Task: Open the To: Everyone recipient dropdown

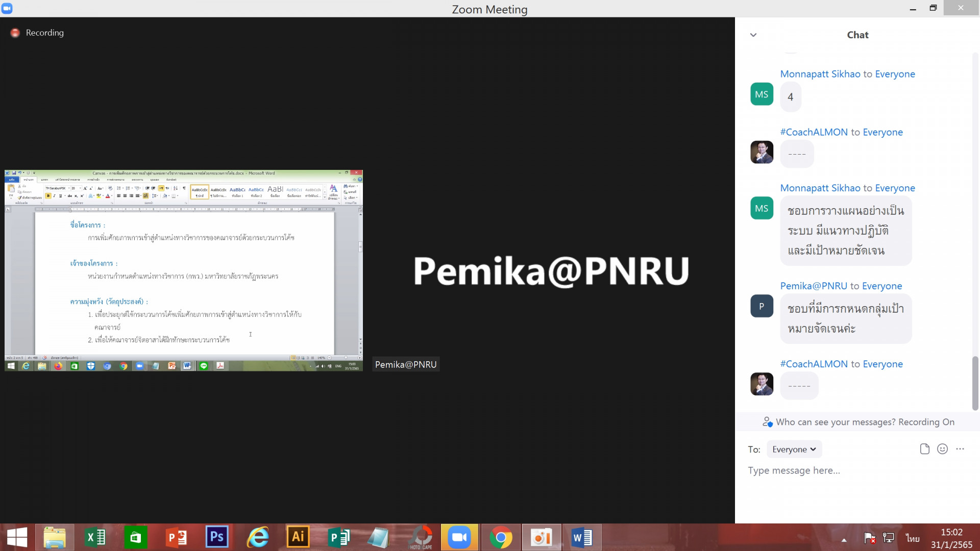Action: (x=794, y=449)
